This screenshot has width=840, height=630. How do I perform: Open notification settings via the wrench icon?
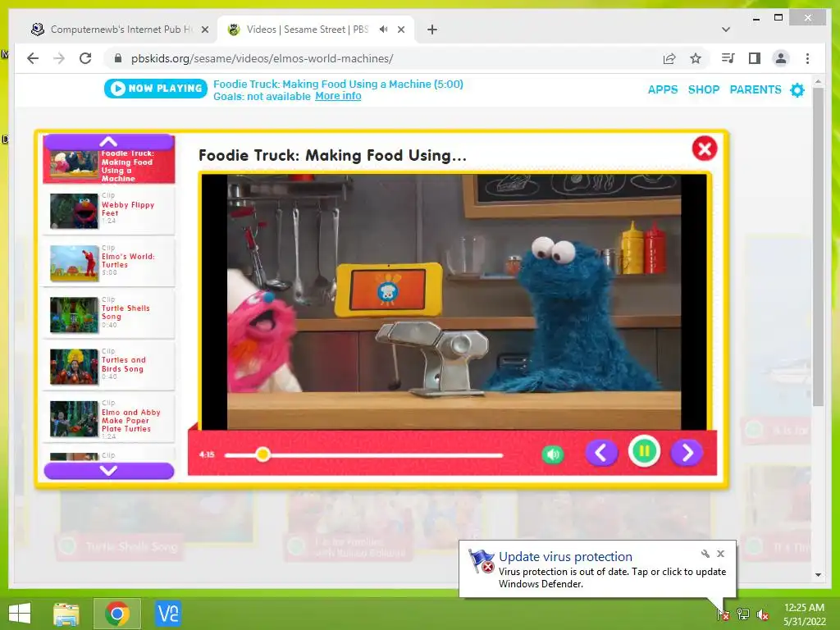[x=705, y=554]
